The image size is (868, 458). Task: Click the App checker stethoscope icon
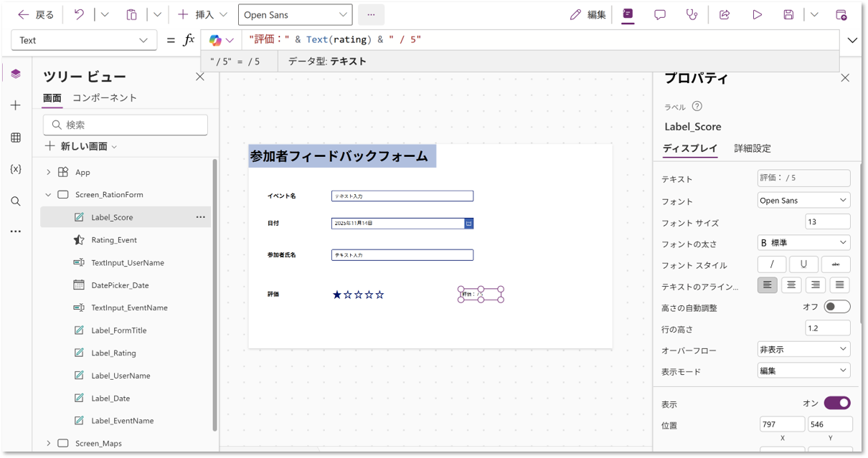coord(692,14)
